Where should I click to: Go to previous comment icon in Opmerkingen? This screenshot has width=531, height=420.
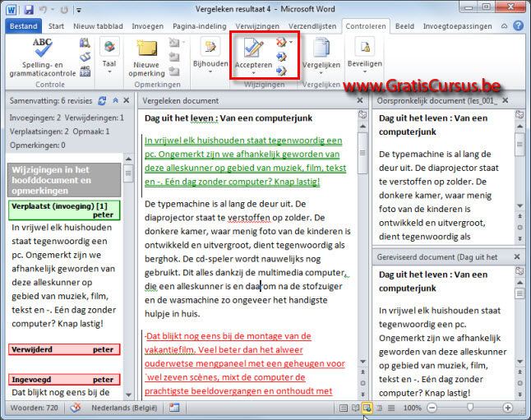pyautogui.click(x=174, y=57)
